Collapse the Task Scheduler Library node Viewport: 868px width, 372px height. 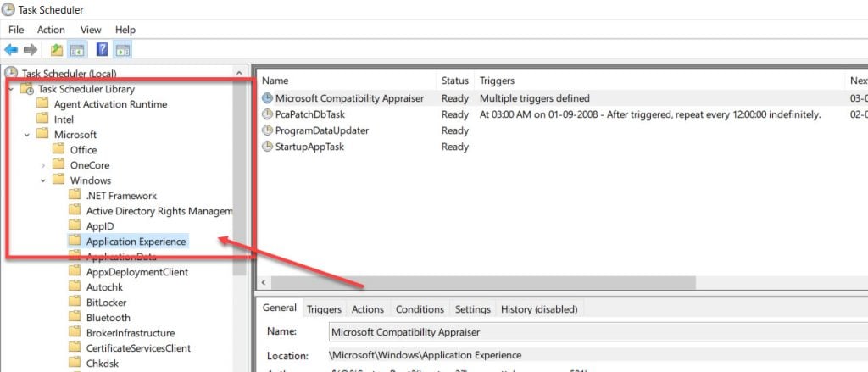[11, 89]
